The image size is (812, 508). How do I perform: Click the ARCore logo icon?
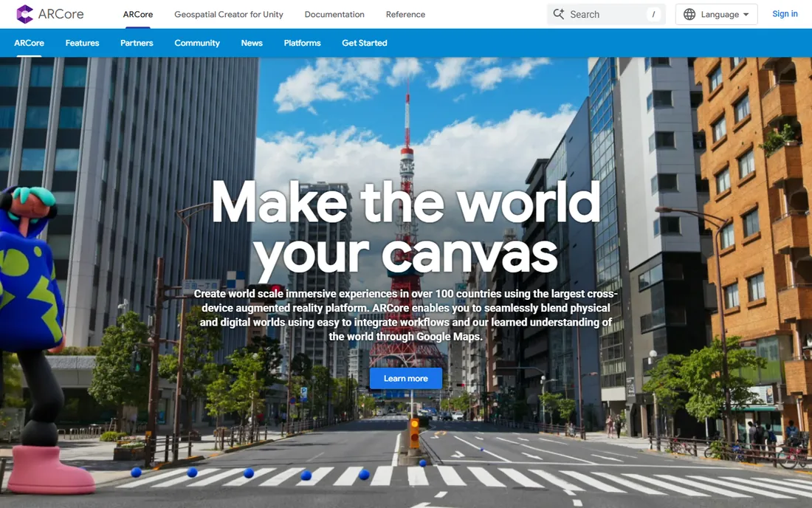24,14
